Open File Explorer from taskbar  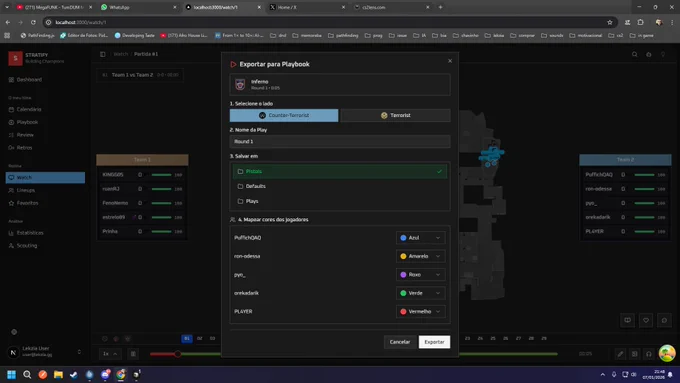(58, 375)
